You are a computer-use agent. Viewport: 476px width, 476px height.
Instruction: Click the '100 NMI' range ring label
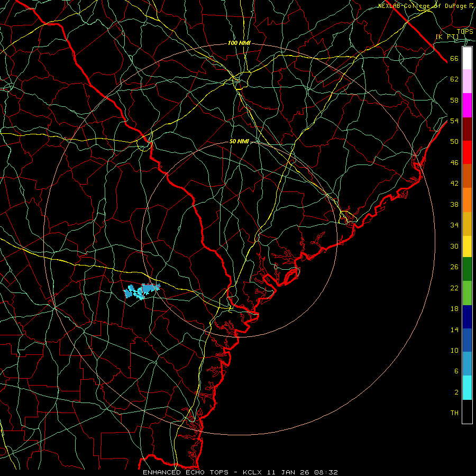point(239,43)
